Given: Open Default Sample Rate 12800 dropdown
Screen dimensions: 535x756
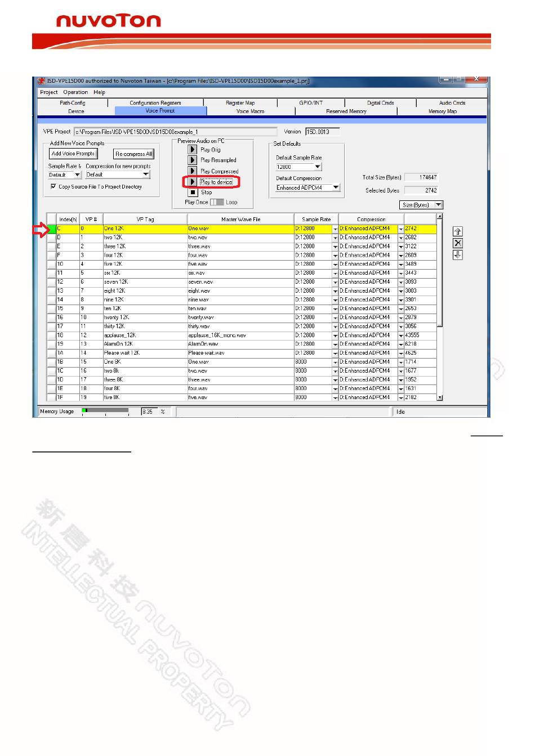Looking at the screenshot, I should click(x=318, y=167).
